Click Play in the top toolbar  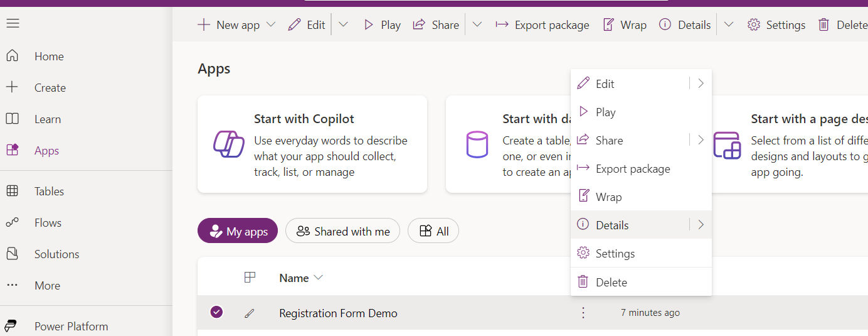(382, 25)
